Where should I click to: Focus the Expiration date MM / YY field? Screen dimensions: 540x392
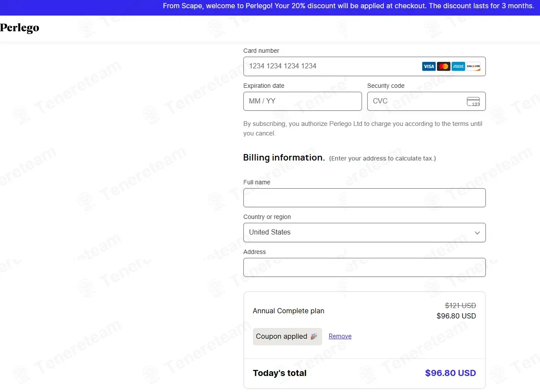point(302,101)
